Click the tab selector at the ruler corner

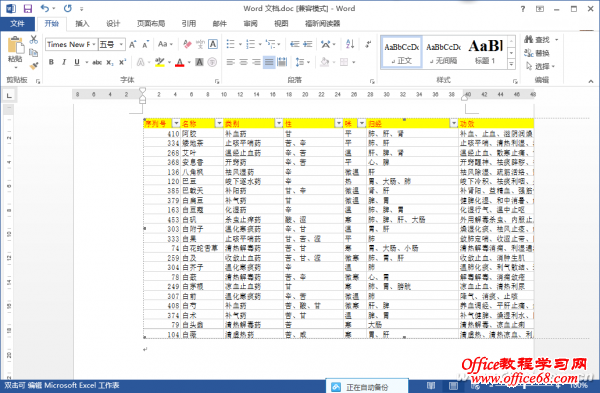9,95
